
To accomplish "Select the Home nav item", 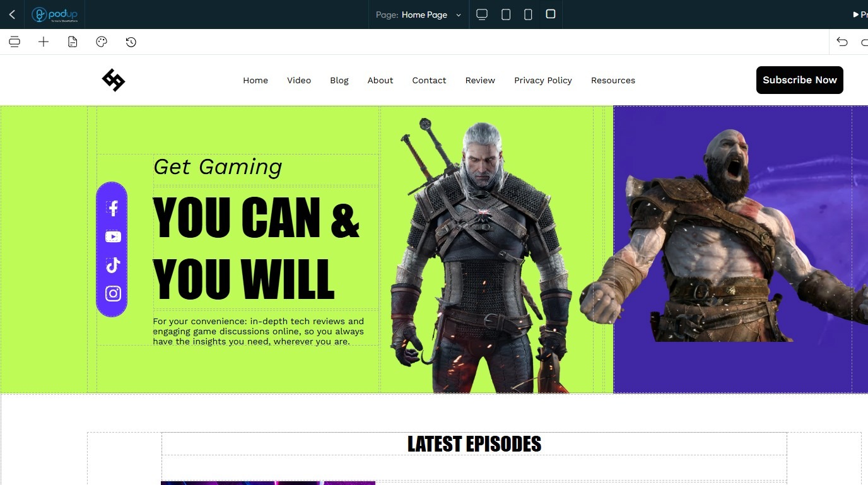I will point(255,80).
